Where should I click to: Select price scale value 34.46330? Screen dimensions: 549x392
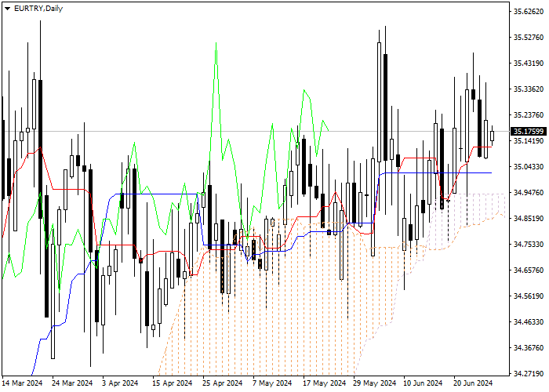529,322
